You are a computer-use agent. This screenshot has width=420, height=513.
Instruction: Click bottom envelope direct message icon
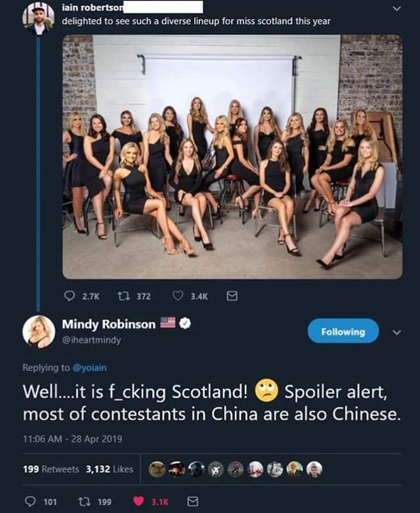[x=192, y=501]
